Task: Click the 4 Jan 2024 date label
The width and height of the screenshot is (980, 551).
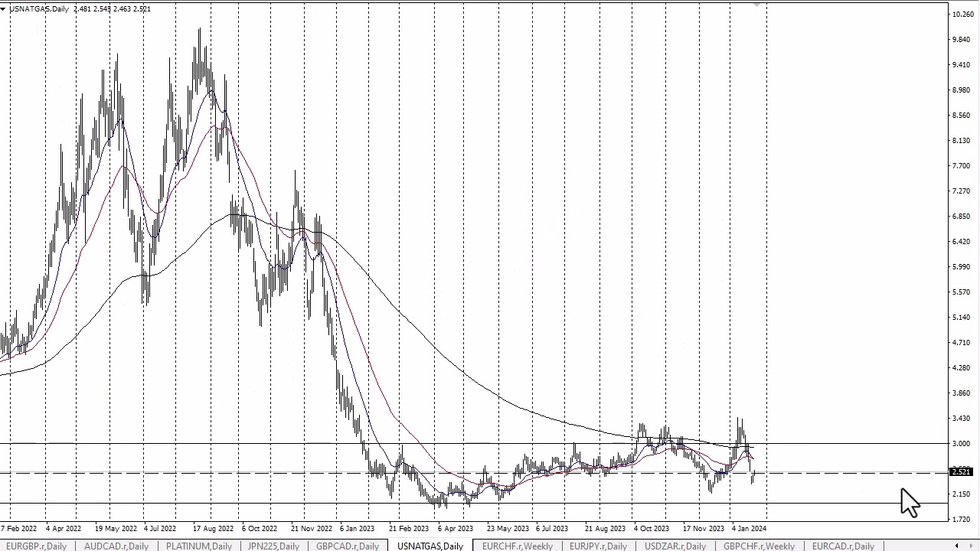Action: tap(749, 528)
